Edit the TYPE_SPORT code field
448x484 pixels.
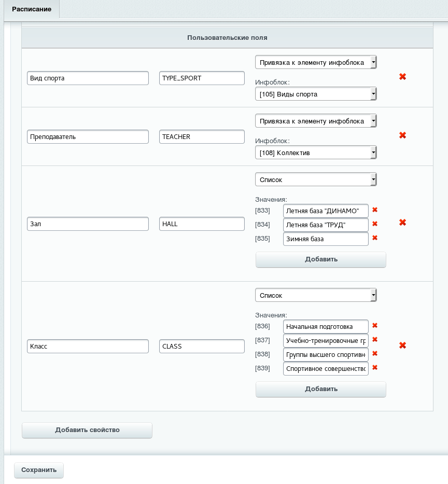(x=202, y=78)
